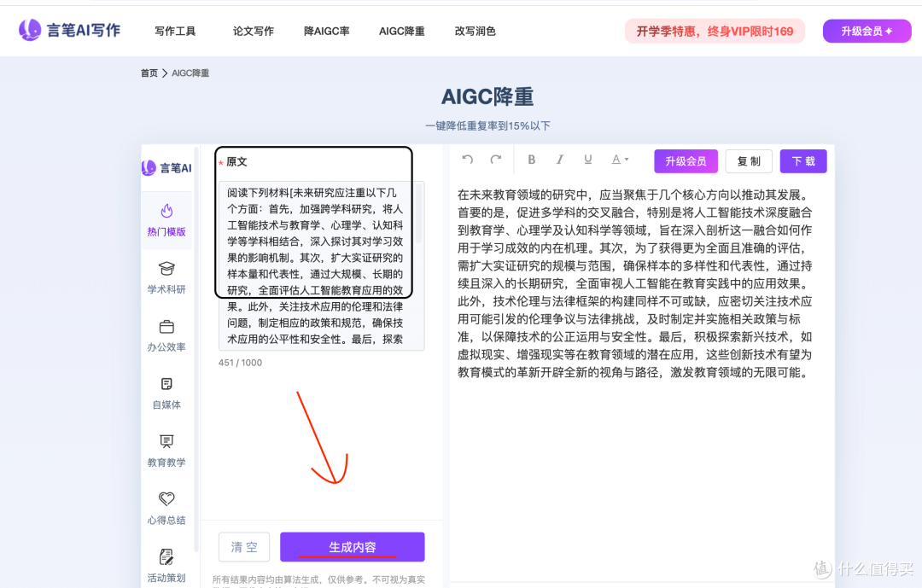Click the 开学季特惠 VIP promotion banner
922x588 pixels.
[x=715, y=32]
